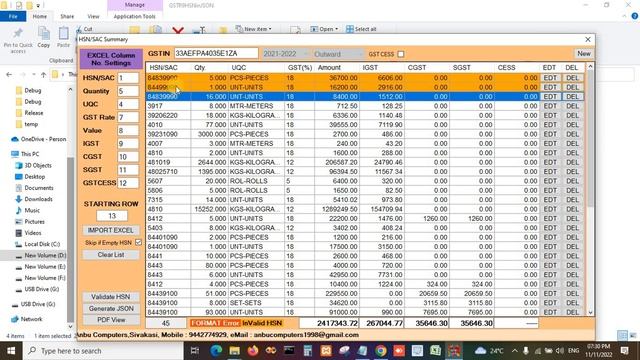
Task: Click EDT for the HSN 3917 row
Action: point(550,106)
